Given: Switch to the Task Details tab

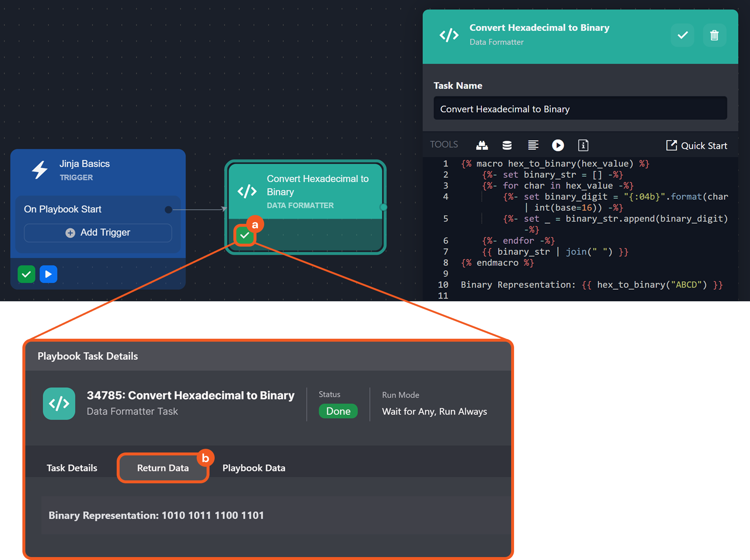Looking at the screenshot, I should pyautogui.click(x=72, y=468).
